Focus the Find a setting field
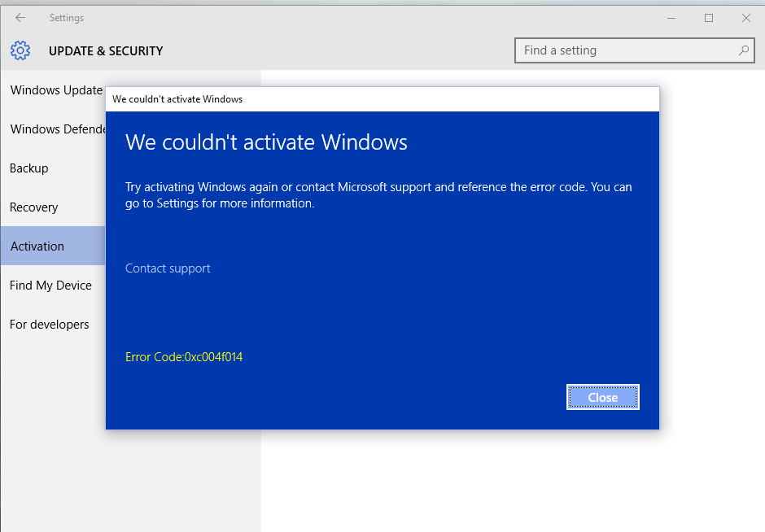 point(634,50)
